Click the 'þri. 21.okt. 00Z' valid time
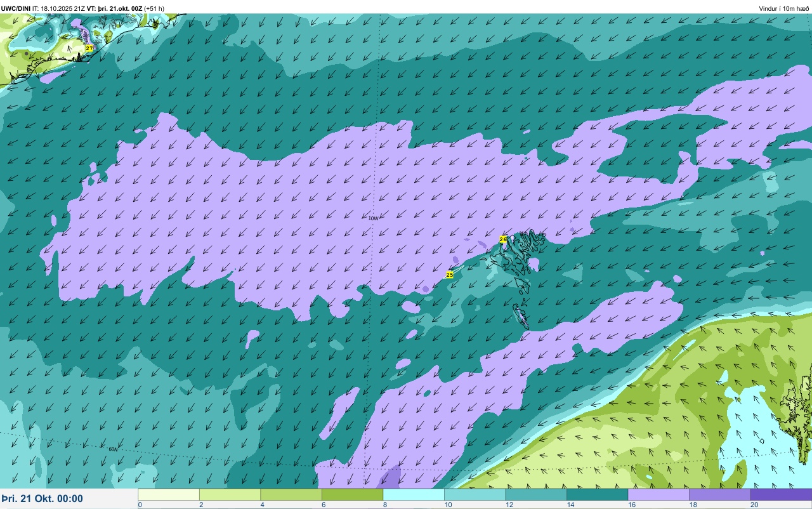Image resolution: width=812 pixels, height=509 pixels. pos(119,8)
